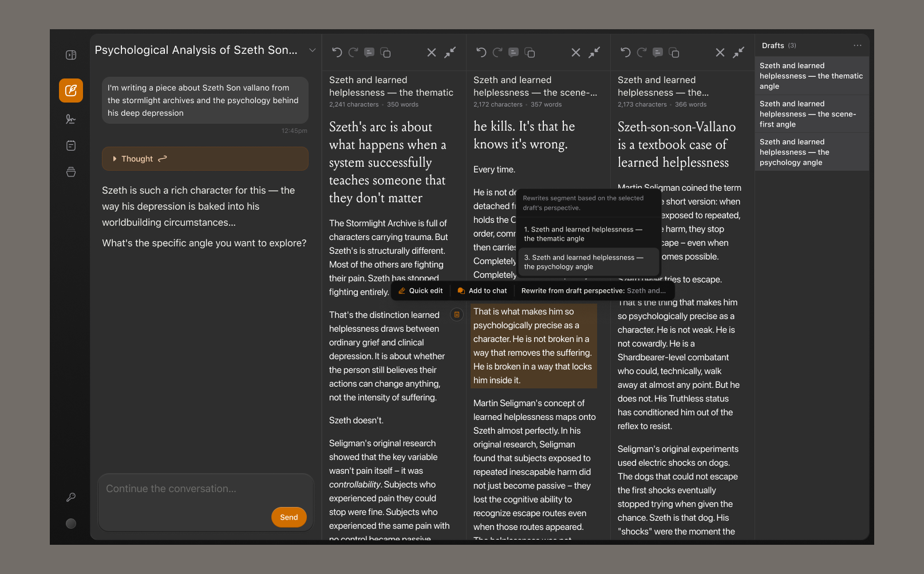Click the curved arrow icon beside Thought
This screenshot has width=924, height=574.
tap(163, 159)
